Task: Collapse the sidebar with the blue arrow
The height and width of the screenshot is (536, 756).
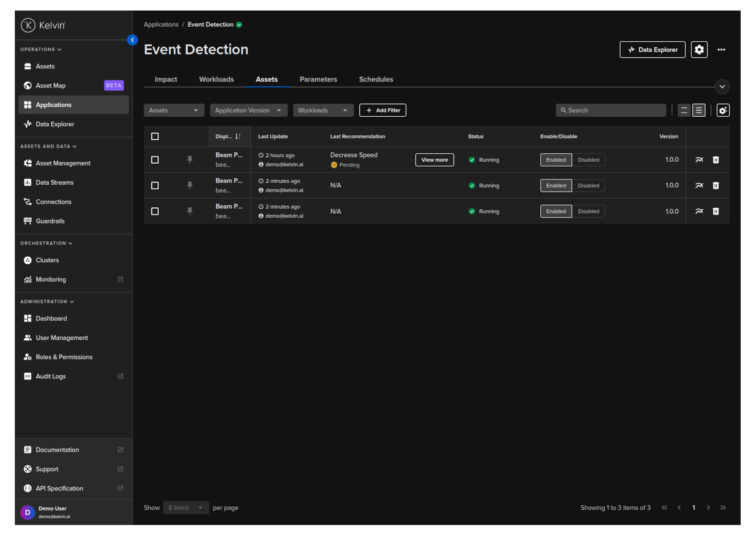Action: click(133, 40)
